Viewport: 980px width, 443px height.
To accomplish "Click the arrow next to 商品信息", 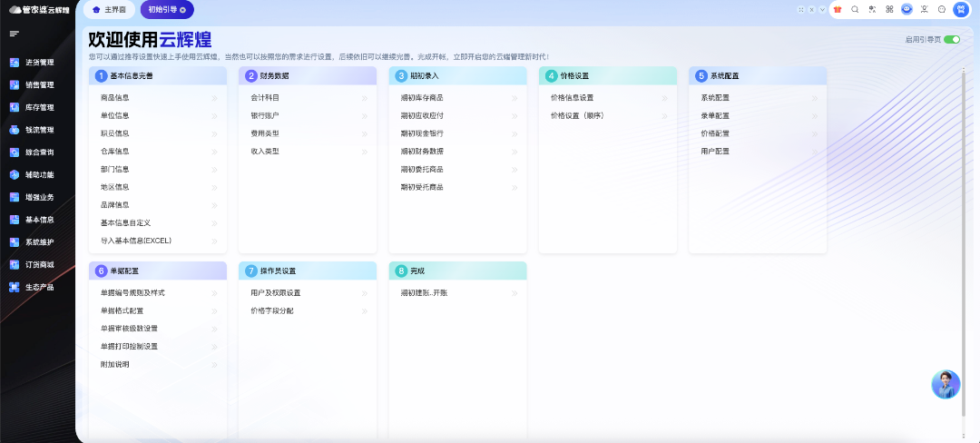I will (215, 98).
